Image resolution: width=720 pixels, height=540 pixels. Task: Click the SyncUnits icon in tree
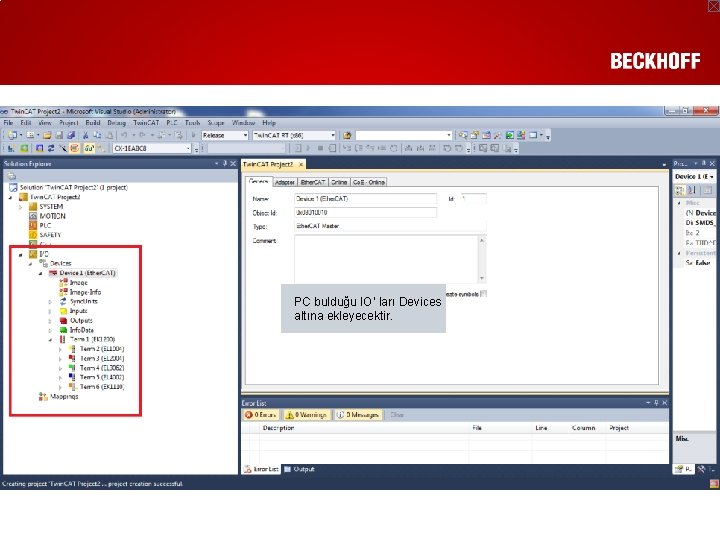pos(63,301)
